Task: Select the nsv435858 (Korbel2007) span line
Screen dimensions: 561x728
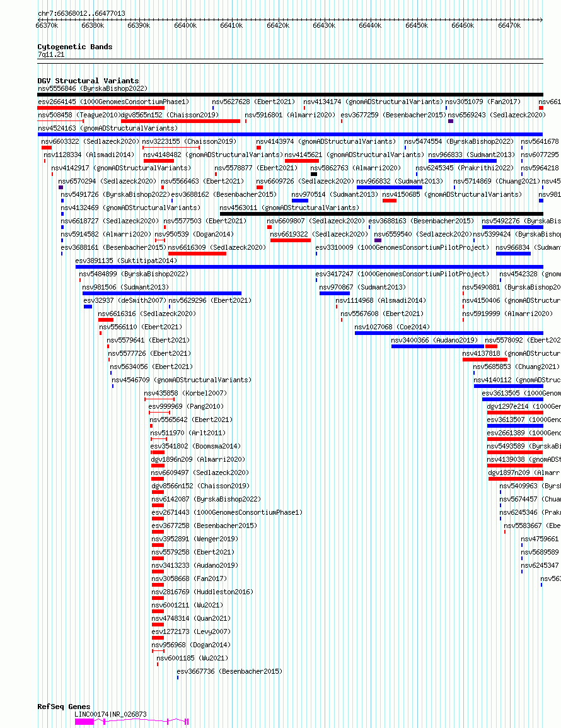Action: point(159,399)
